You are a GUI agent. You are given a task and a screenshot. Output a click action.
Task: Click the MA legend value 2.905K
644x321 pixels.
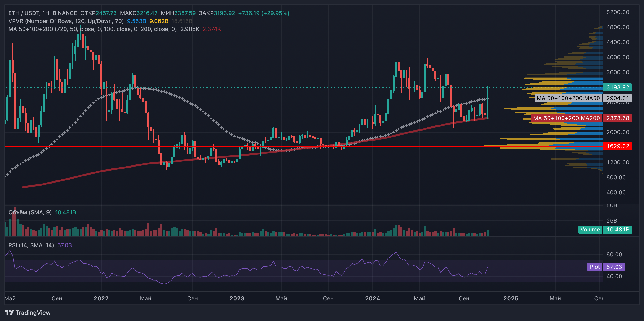pyautogui.click(x=190, y=29)
